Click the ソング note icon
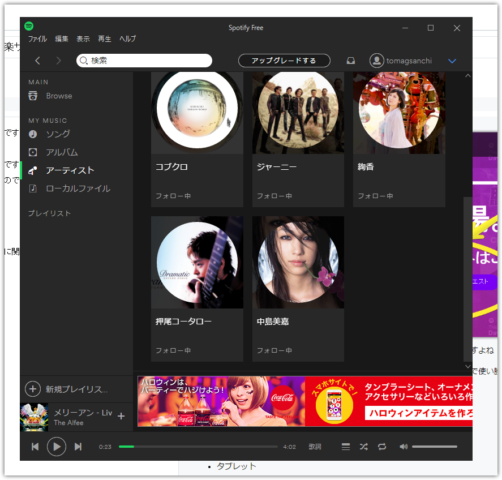502x480 pixels. coord(33,134)
